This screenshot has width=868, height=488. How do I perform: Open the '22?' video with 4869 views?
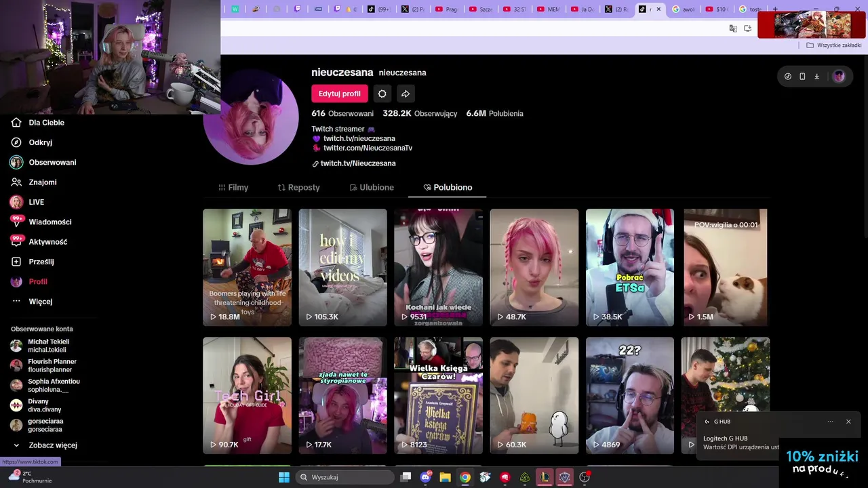click(x=630, y=396)
